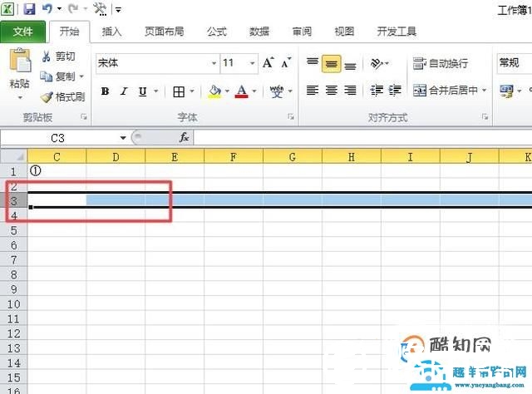
Task: Click increase indent icon
Action: tap(395, 91)
